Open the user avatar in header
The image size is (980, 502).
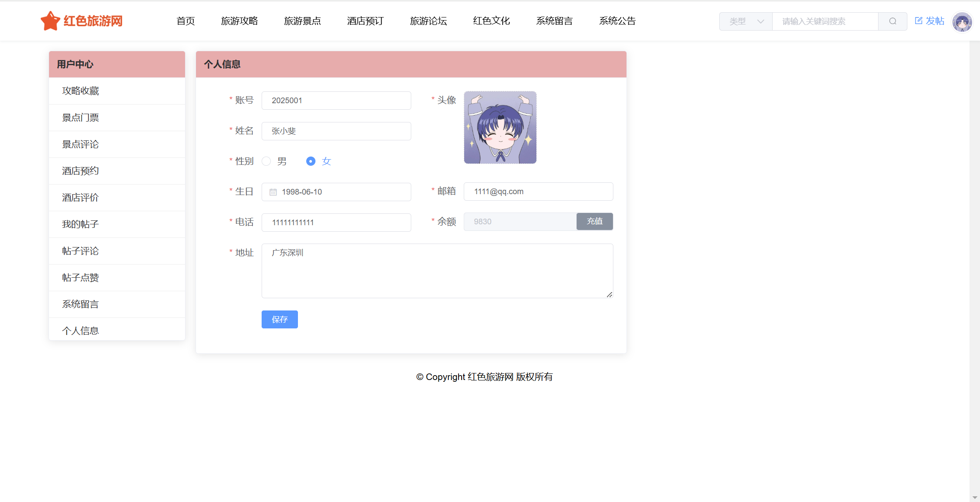tap(962, 21)
